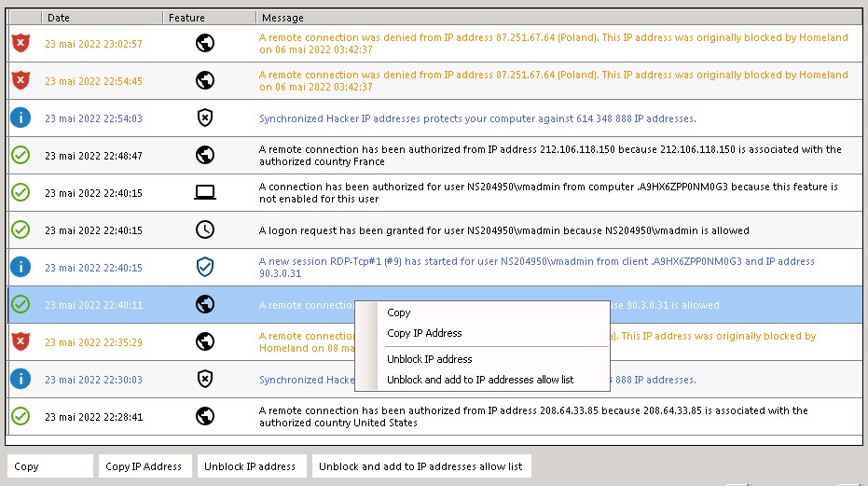The height and width of the screenshot is (486, 868).
Task: Choose Copy IP Address in context menu
Action: click(424, 333)
